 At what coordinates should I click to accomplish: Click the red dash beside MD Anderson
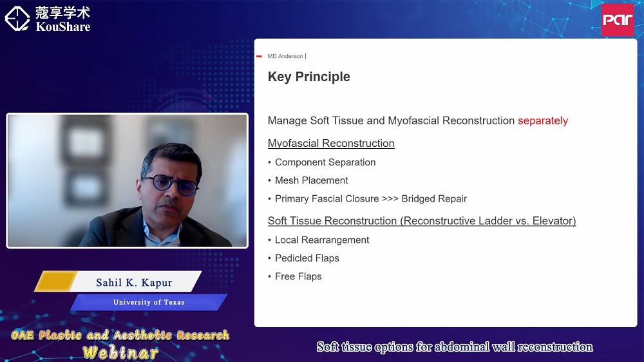259,56
